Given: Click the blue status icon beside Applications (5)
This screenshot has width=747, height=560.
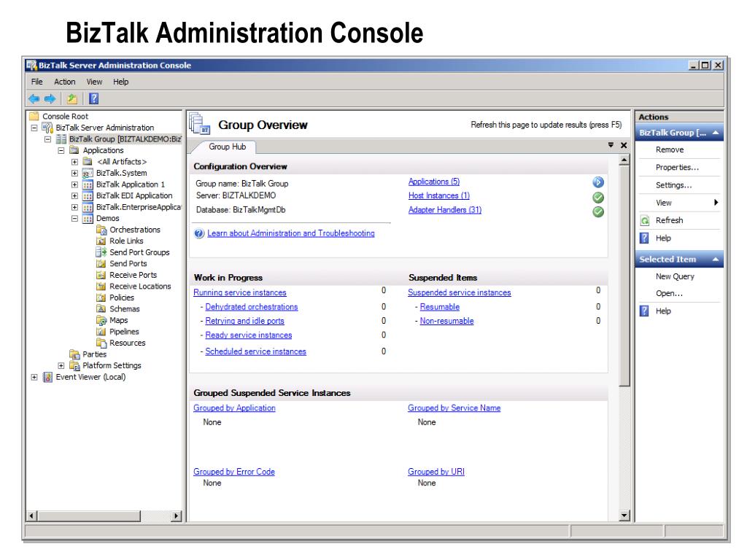Looking at the screenshot, I should point(598,182).
